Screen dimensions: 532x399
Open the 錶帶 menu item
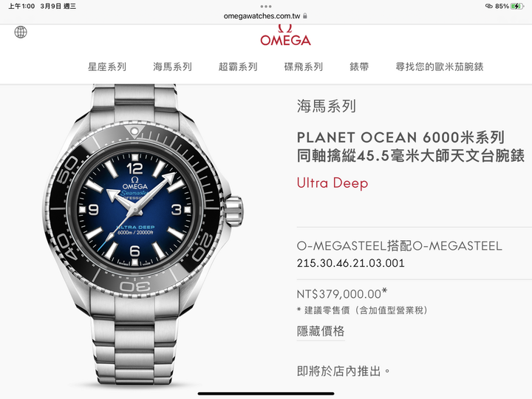pyautogui.click(x=359, y=66)
